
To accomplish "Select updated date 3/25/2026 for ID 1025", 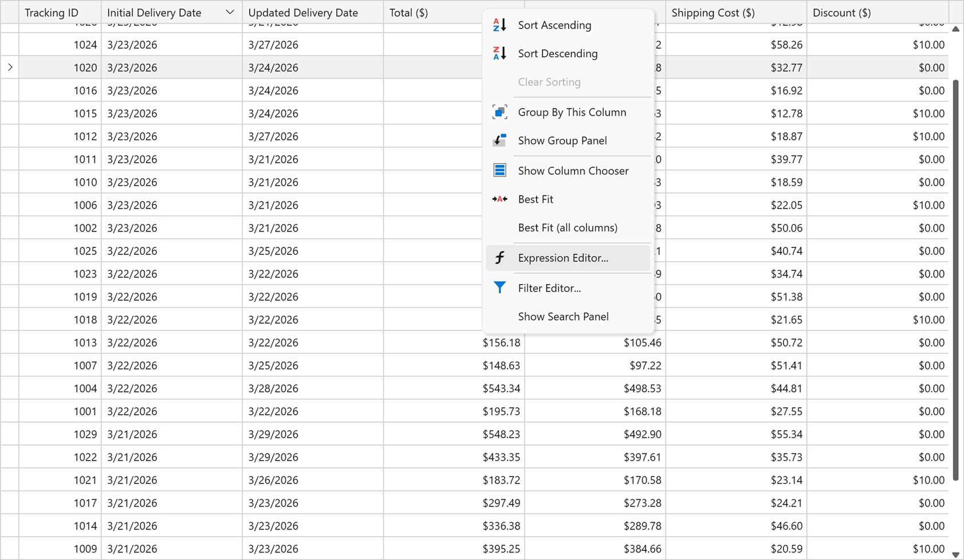I will tap(313, 251).
